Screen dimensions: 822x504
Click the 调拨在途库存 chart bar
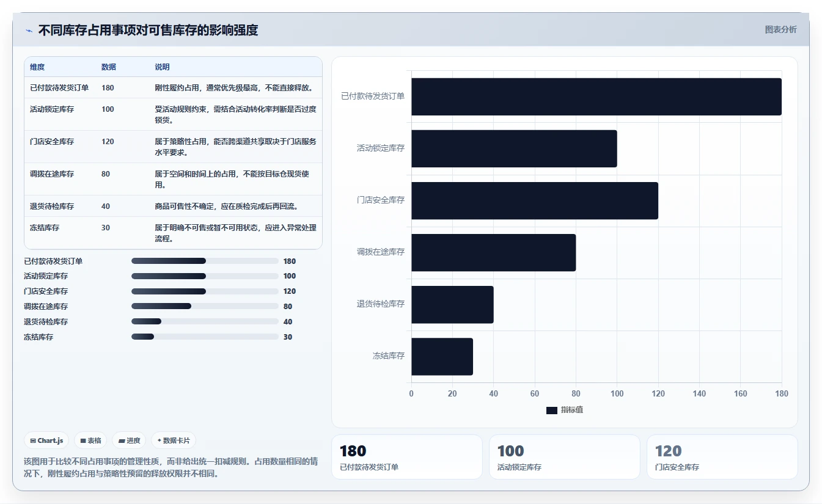tap(493, 252)
